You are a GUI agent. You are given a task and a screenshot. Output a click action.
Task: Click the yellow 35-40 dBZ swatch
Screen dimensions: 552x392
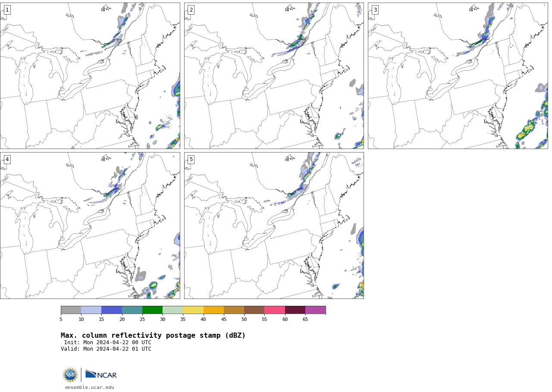click(x=193, y=310)
